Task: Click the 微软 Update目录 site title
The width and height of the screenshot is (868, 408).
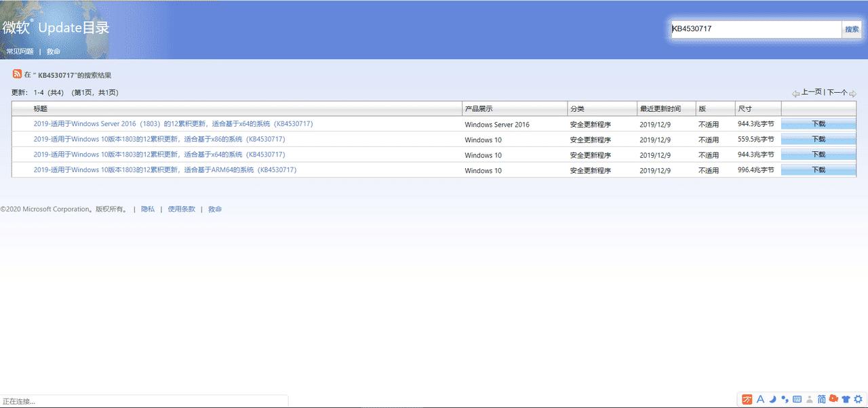Action: pos(56,28)
